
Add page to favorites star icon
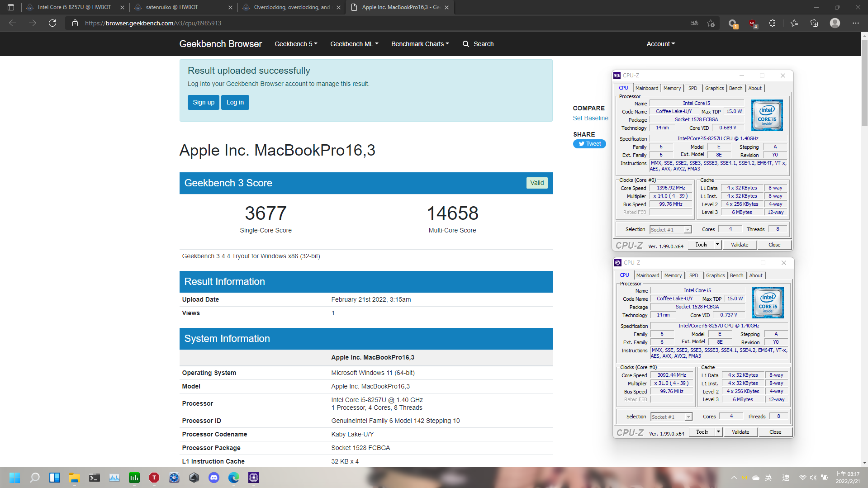pyautogui.click(x=711, y=23)
